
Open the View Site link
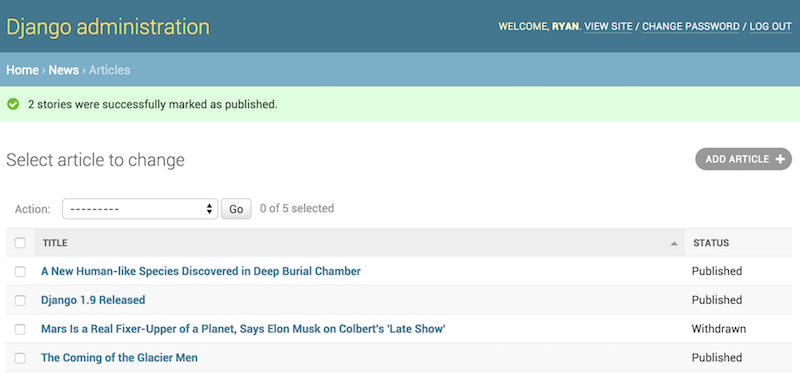pos(608,27)
